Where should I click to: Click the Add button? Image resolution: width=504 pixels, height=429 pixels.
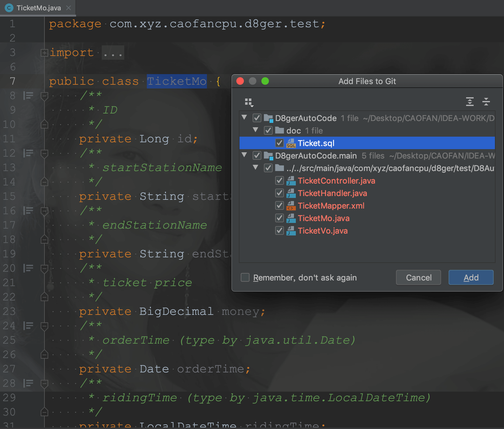[x=471, y=277]
